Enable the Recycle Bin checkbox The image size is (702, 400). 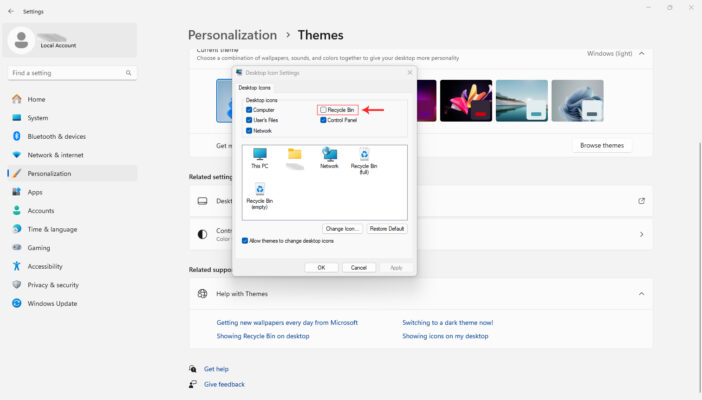(323, 110)
